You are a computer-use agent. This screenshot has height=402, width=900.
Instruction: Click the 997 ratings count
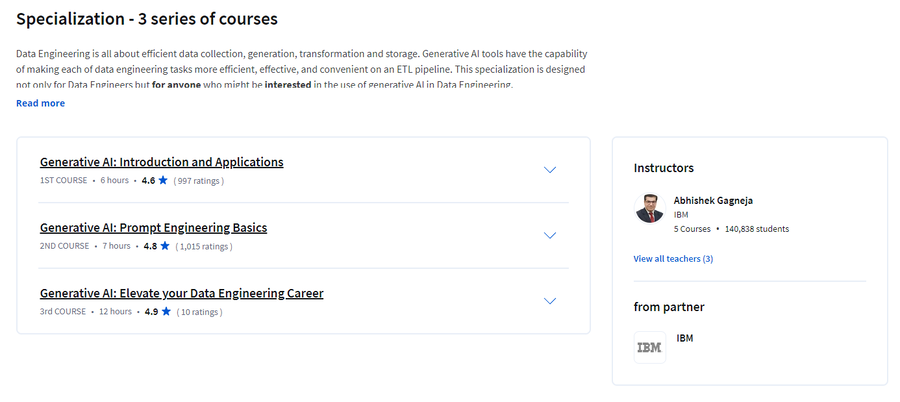click(199, 181)
